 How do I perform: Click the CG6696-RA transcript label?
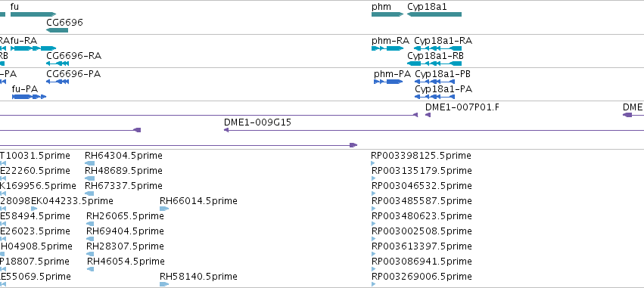point(74,56)
